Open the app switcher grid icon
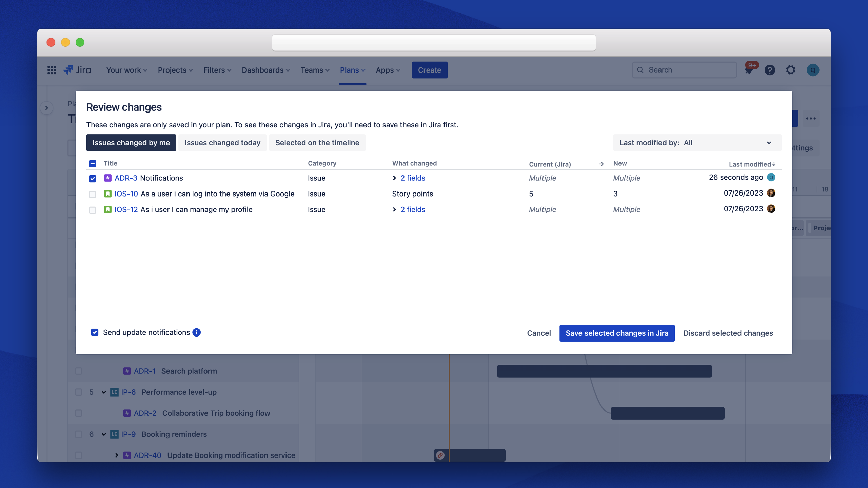This screenshot has width=868, height=488. (x=52, y=70)
